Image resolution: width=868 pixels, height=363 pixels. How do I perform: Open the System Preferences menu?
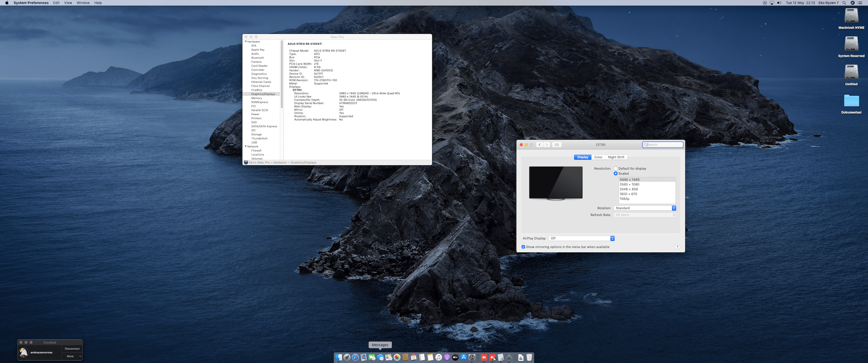[31, 3]
